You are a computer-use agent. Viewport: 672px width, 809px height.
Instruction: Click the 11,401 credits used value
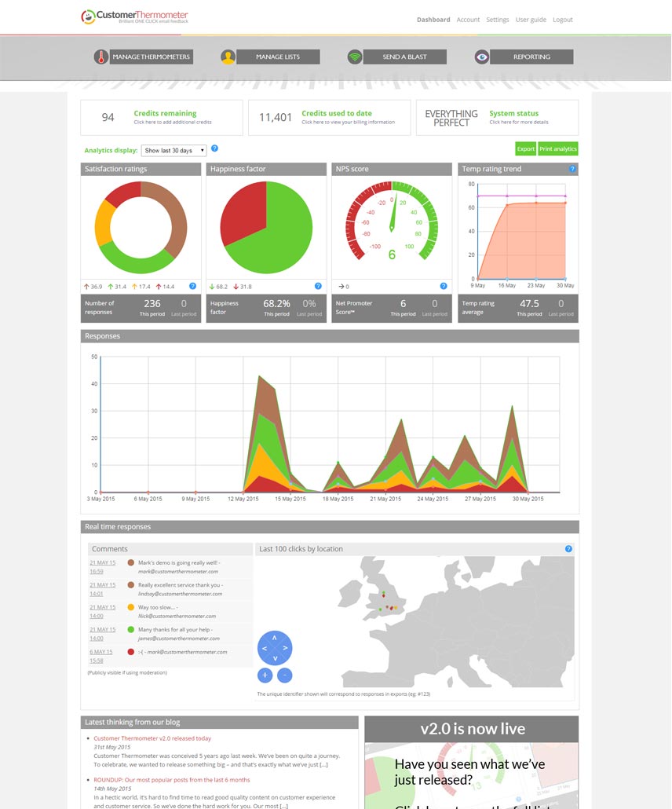(x=276, y=117)
